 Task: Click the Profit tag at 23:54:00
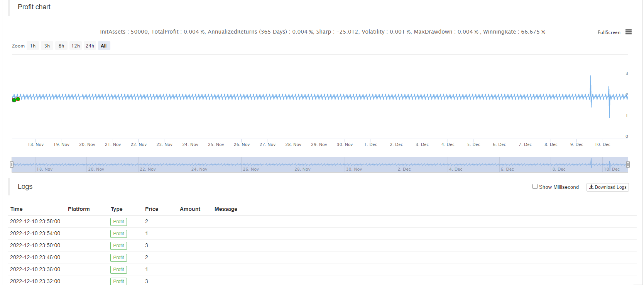click(x=118, y=234)
